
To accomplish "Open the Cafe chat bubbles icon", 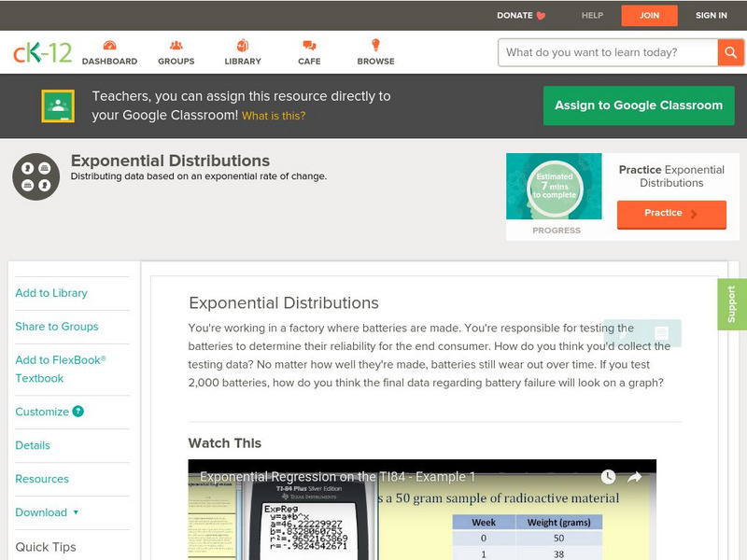I will [309, 45].
